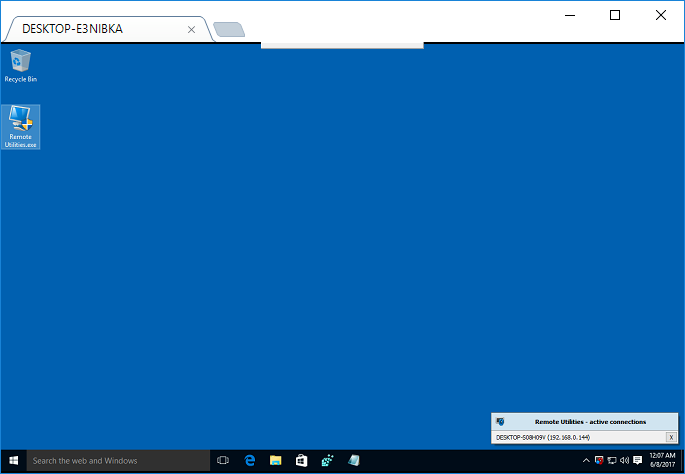Open the volume control tray icon
Image resolution: width=685 pixels, height=474 pixels.
[623, 461]
